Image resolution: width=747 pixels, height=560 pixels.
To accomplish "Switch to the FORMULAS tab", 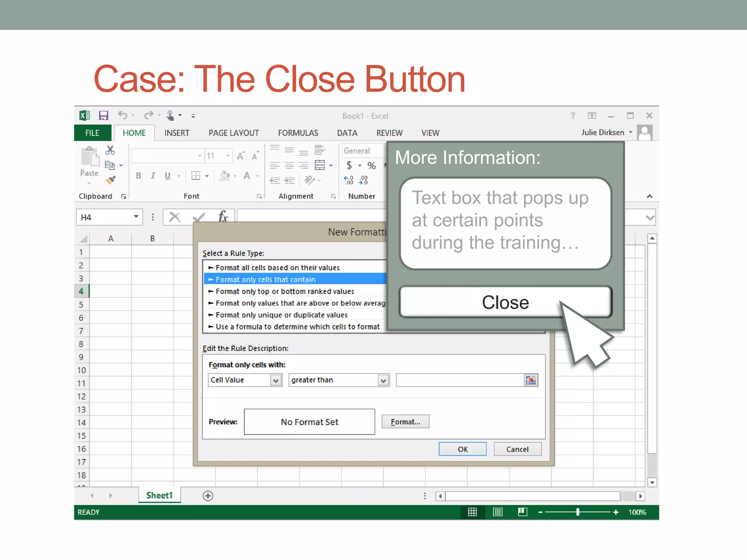I will tap(298, 133).
